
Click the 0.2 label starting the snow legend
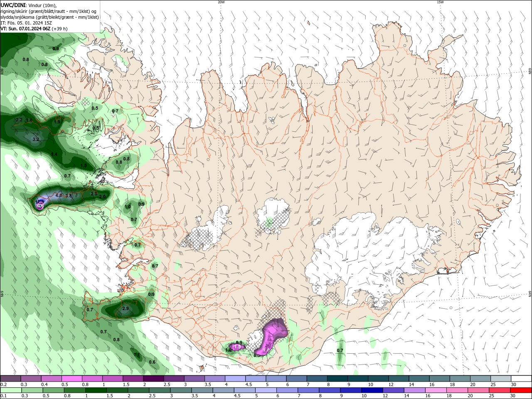click(x=4, y=384)
